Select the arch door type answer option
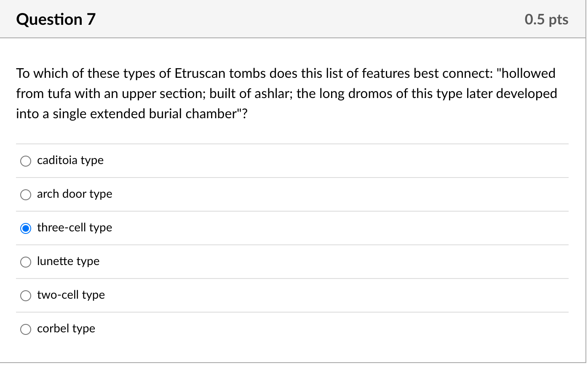 pyautogui.click(x=25, y=194)
